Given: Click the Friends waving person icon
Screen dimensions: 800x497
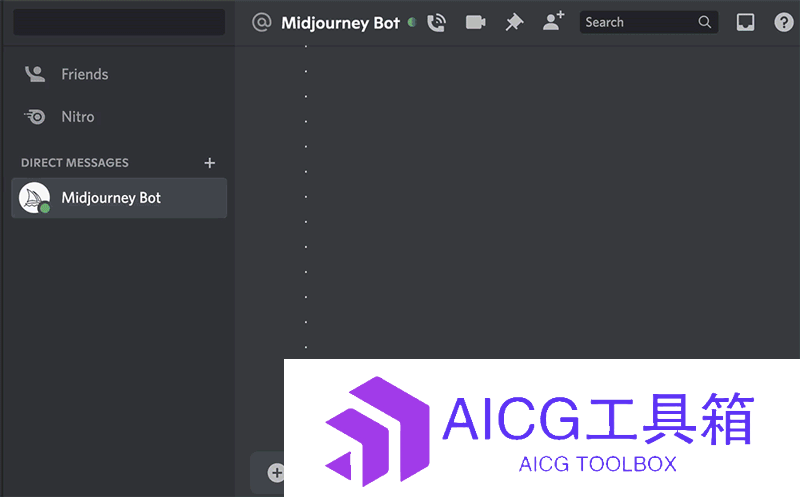Looking at the screenshot, I should click(x=35, y=74).
